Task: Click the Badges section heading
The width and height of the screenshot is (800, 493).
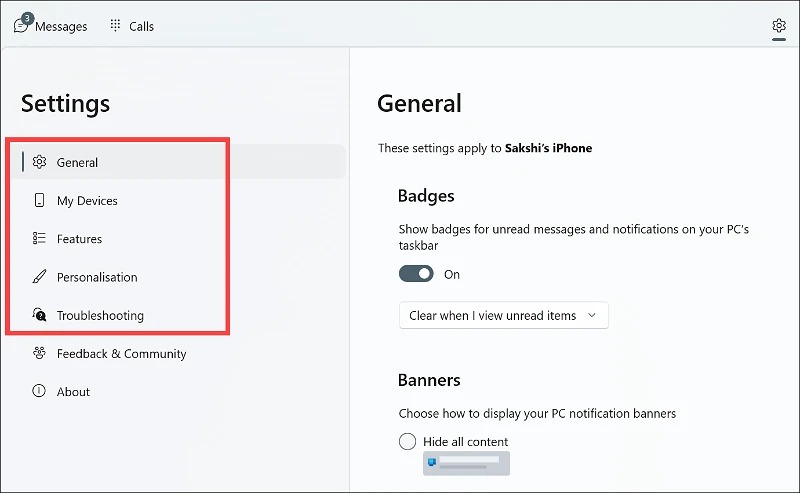Action: point(426,196)
